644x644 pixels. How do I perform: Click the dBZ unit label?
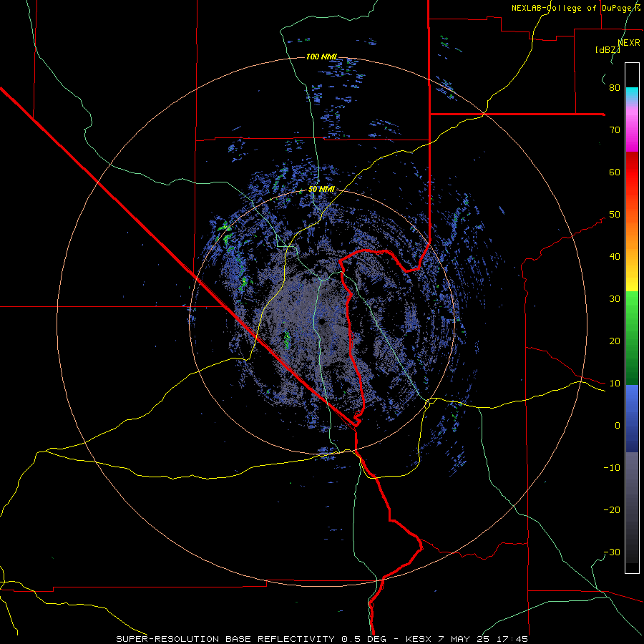click(x=608, y=50)
